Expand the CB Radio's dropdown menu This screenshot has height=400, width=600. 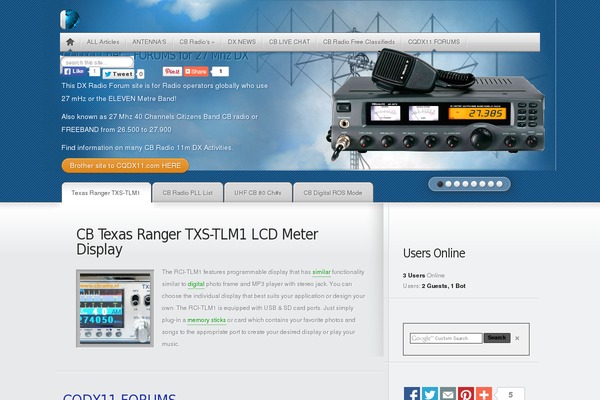point(197,42)
